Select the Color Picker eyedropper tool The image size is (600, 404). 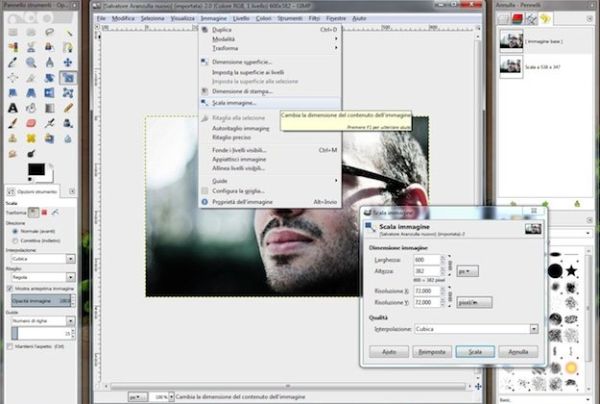click(13, 62)
